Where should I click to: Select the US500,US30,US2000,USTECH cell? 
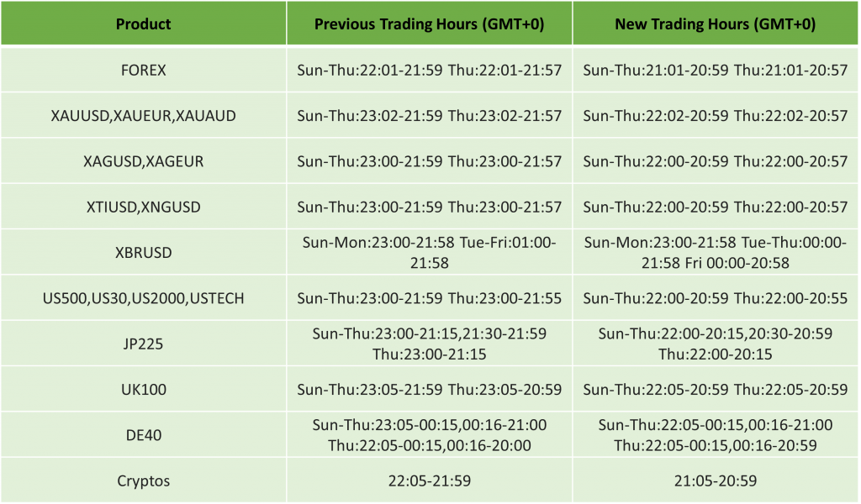(x=143, y=298)
